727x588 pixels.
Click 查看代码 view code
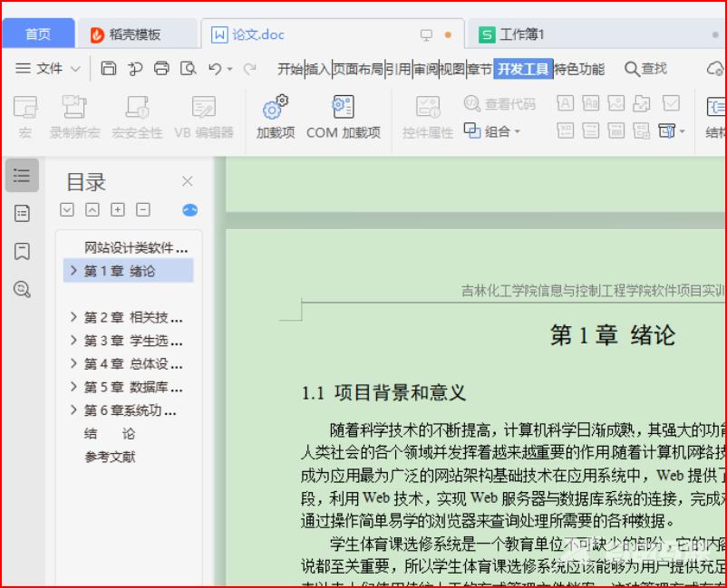(499, 104)
